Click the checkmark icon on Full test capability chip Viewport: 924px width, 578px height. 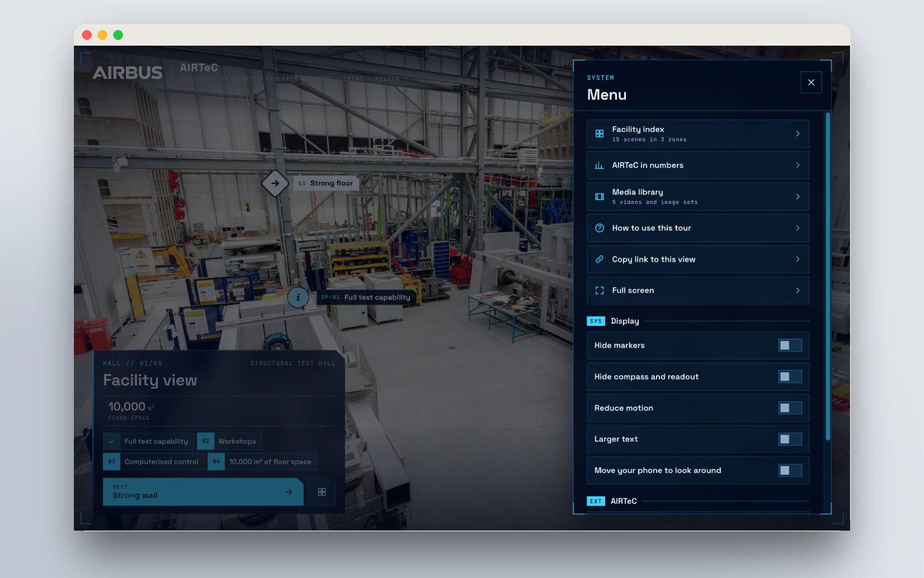pos(111,441)
